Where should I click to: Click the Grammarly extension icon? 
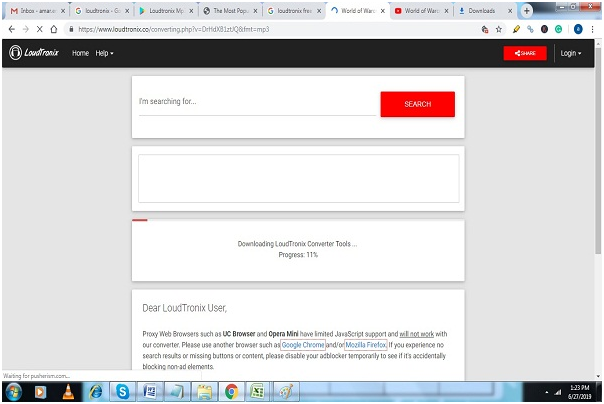[x=558, y=29]
